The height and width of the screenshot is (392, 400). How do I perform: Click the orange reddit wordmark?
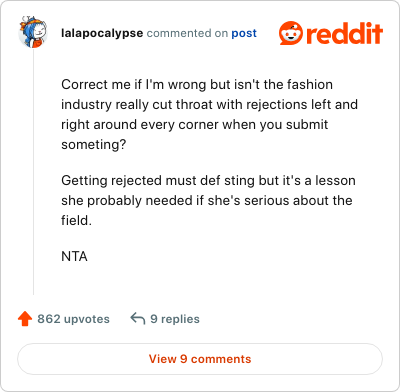[344, 33]
